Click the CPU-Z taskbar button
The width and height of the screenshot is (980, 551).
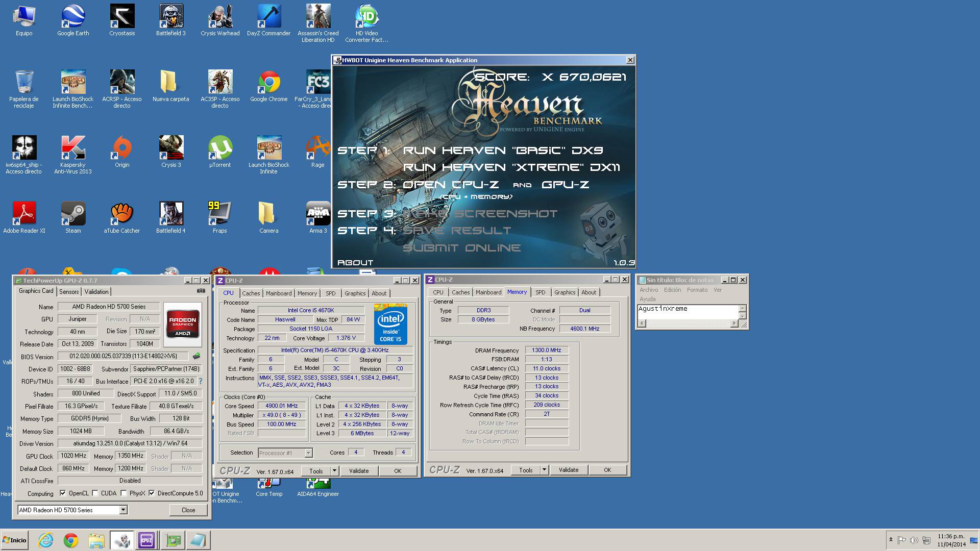tap(146, 540)
